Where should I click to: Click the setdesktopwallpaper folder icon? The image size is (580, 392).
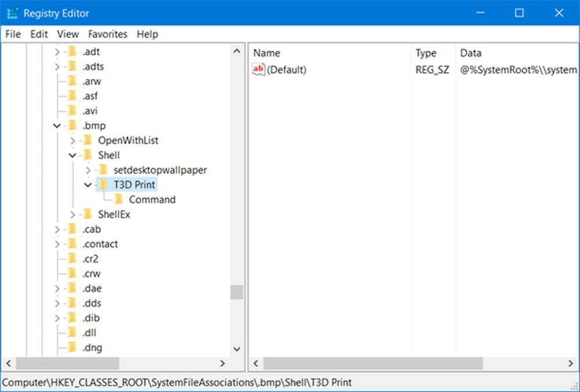[x=103, y=170]
